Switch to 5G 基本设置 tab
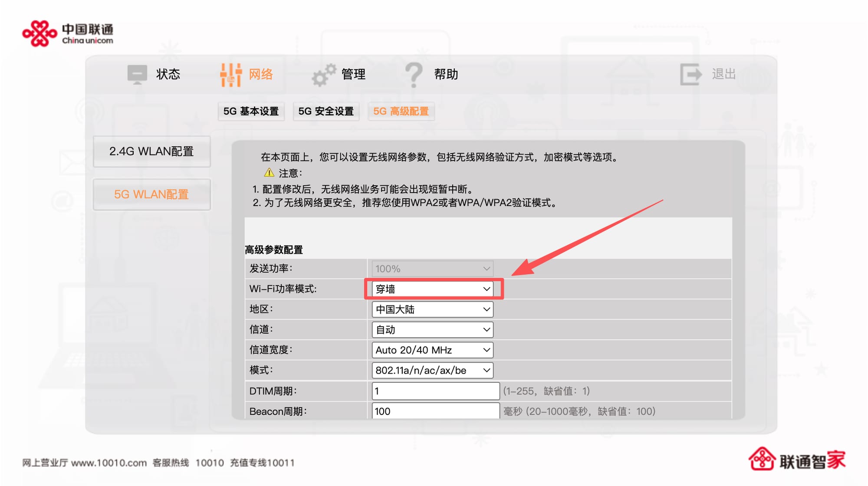 point(251,112)
